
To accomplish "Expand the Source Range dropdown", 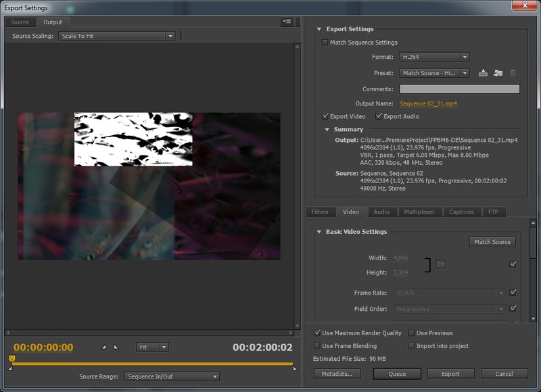I will pos(172,376).
